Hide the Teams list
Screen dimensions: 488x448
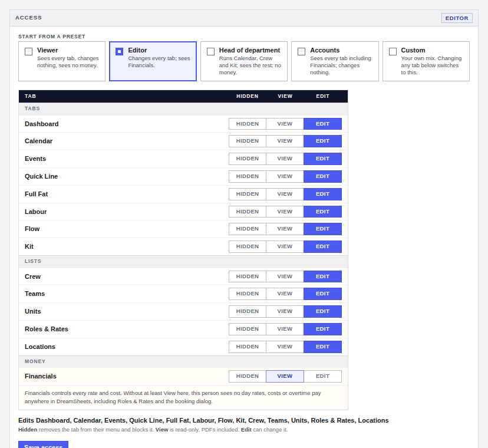click(248, 294)
